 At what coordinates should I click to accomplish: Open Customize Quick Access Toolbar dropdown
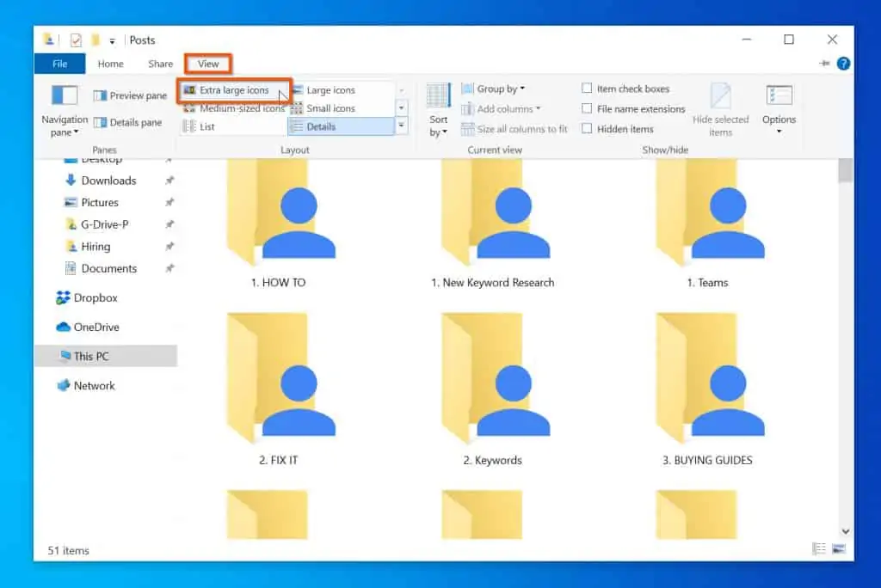click(113, 41)
